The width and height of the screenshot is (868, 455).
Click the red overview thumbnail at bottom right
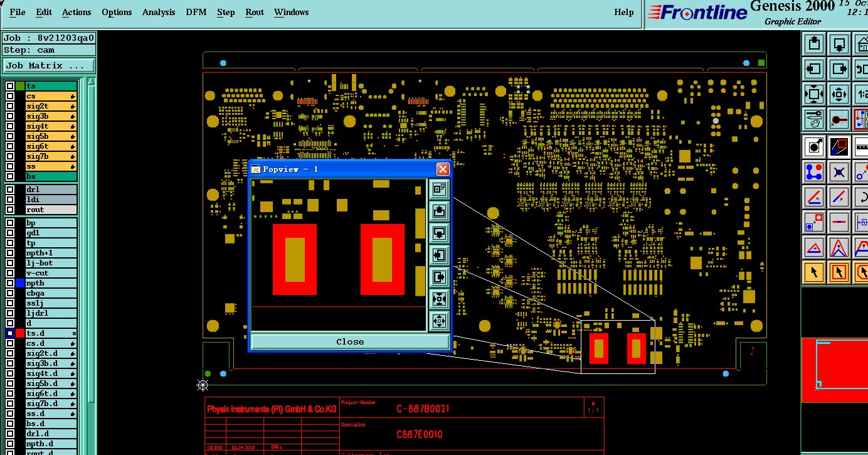[835, 370]
